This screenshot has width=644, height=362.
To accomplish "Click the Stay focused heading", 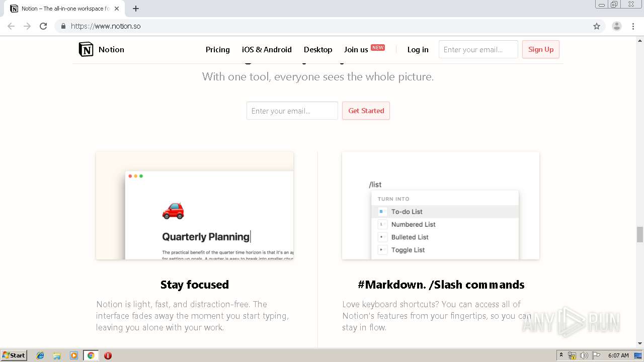I will coord(195,285).
